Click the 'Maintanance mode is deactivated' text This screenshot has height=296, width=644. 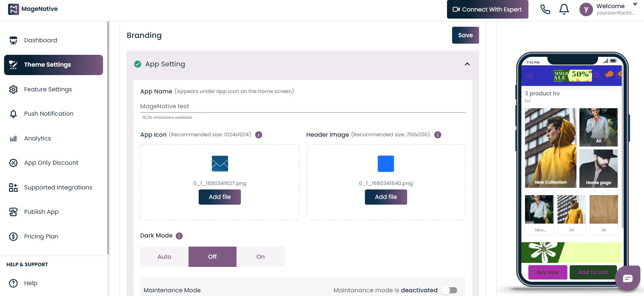coord(386,290)
